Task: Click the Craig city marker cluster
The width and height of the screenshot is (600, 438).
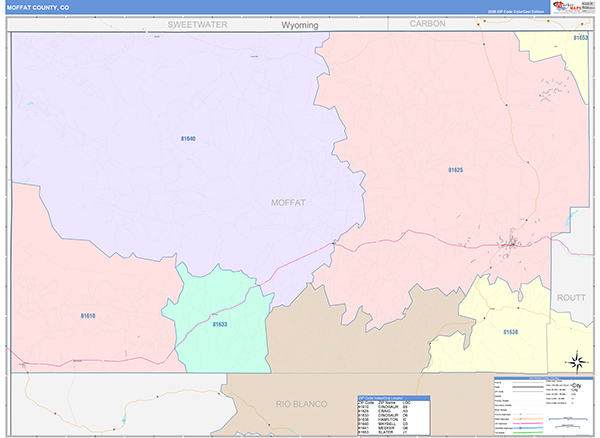Action: (514, 244)
